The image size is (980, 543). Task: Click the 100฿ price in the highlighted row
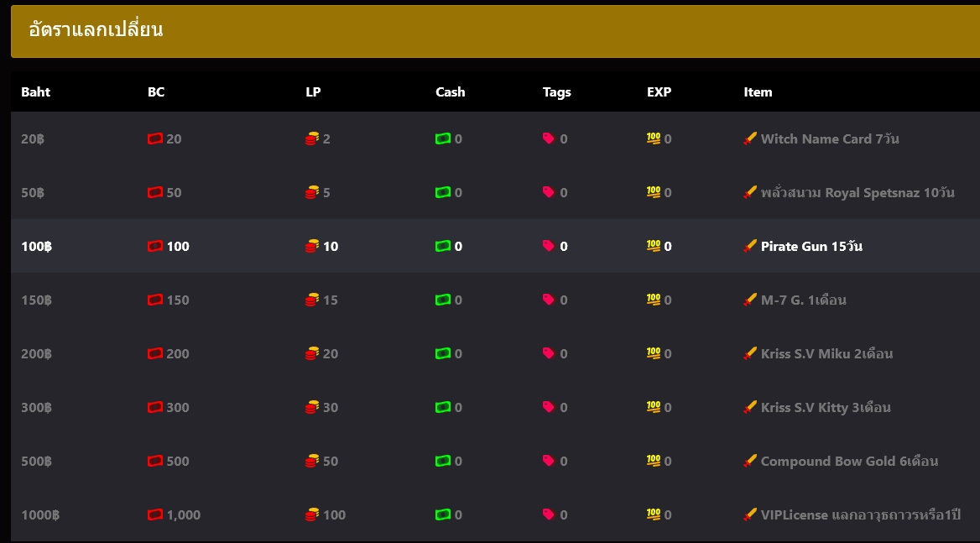[x=37, y=246]
